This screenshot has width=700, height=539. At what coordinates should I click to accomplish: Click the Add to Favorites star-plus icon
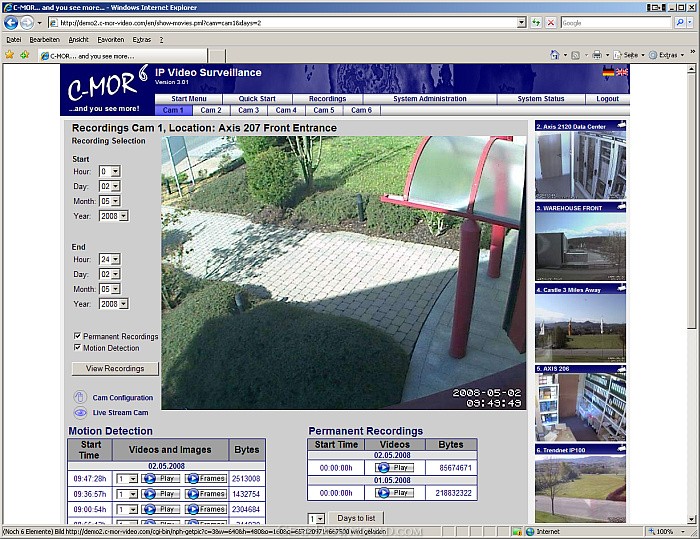(x=25, y=55)
